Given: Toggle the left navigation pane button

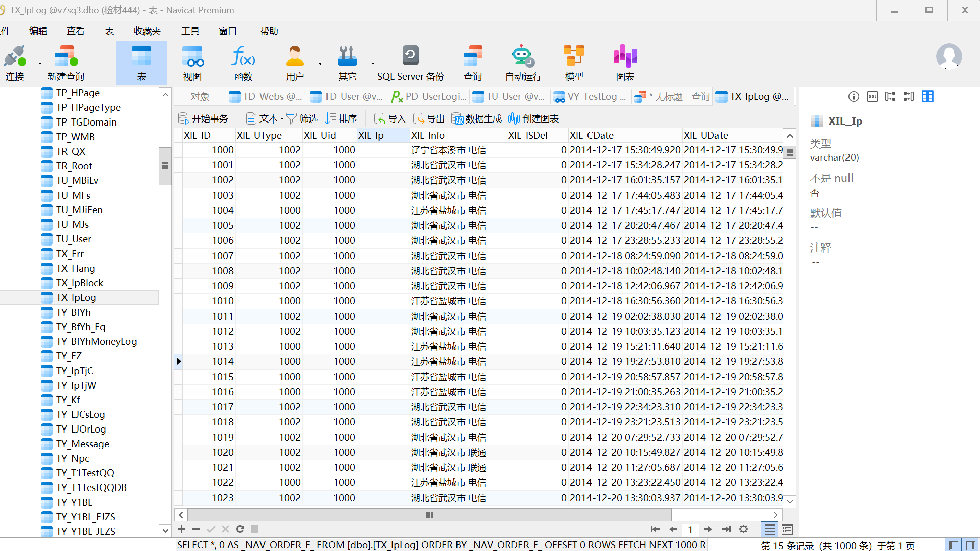Looking at the screenshot, I should pyautogui.click(x=953, y=545).
